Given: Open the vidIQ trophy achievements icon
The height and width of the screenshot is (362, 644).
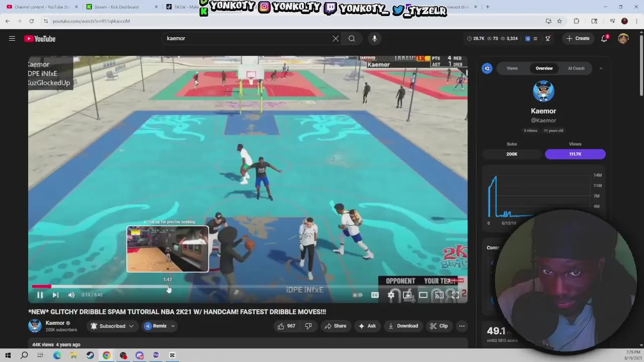Looking at the screenshot, I should point(548,39).
